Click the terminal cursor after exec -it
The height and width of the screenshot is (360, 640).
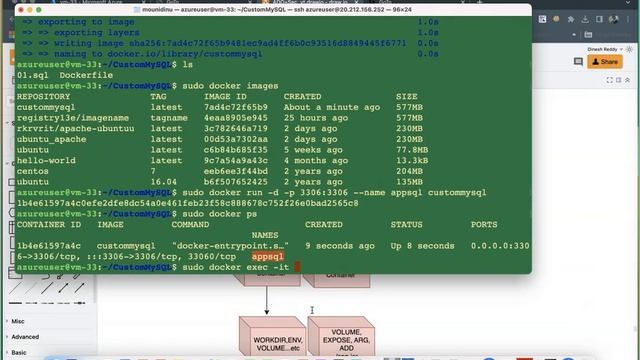click(297, 267)
